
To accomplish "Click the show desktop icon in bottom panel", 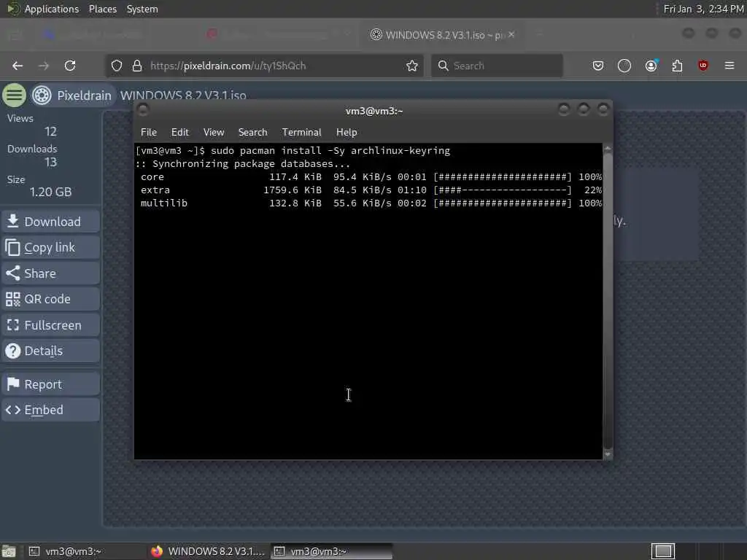I will [x=9, y=551].
